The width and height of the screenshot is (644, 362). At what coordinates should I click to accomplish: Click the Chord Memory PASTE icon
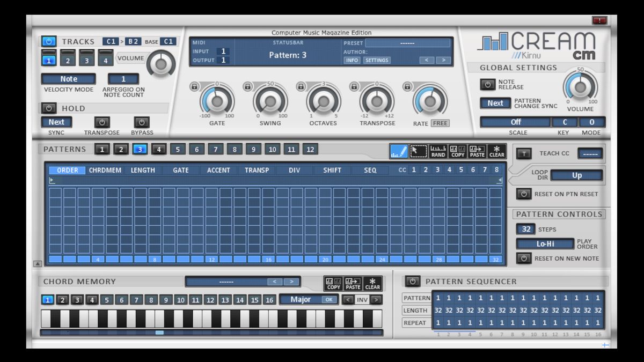click(353, 283)
